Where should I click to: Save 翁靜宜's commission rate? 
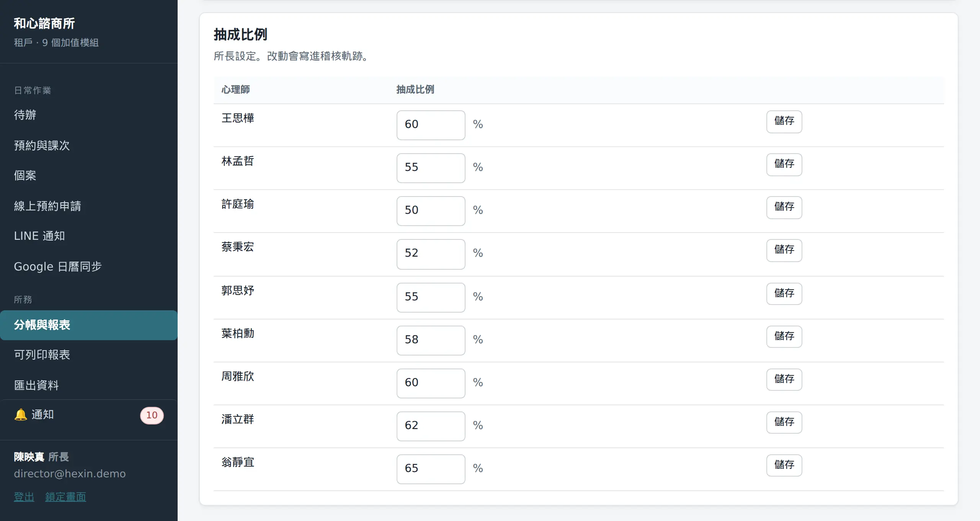click(x=784, y=465)
